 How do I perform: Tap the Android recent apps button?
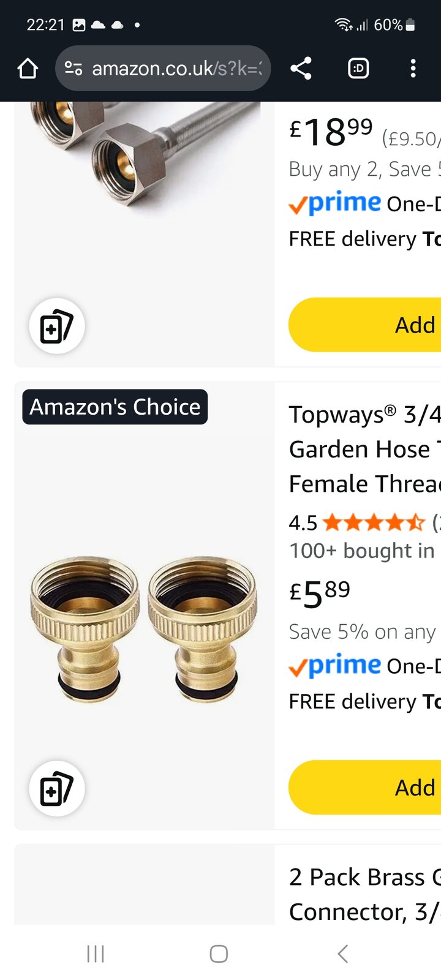pyautogui.click(x=96, y=953)
